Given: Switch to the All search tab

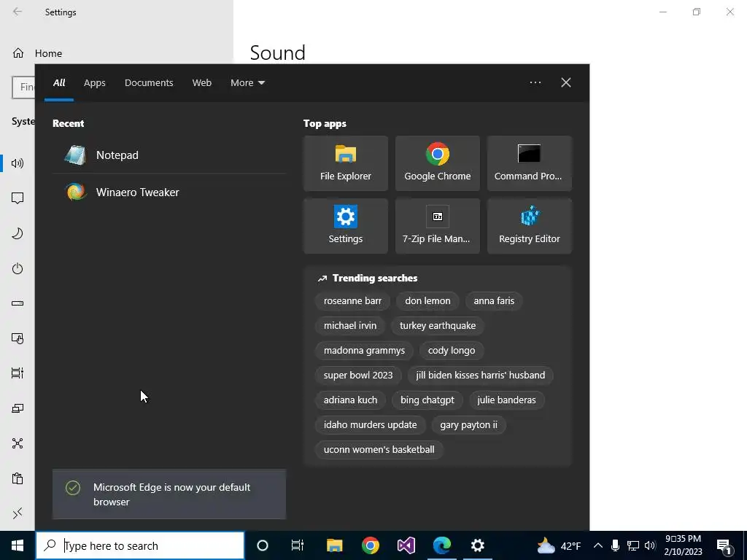Looking at the screenshot, I should (59, 83).
